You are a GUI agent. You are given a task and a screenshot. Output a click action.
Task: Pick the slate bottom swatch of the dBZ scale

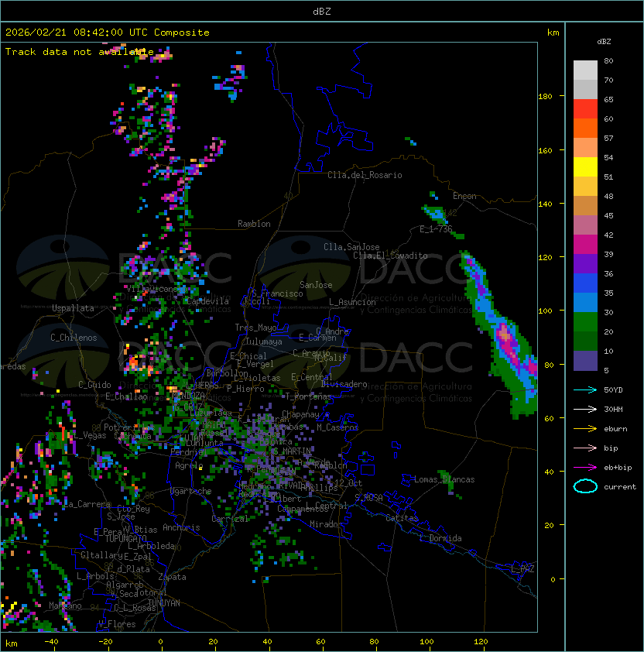coord(585,361)
